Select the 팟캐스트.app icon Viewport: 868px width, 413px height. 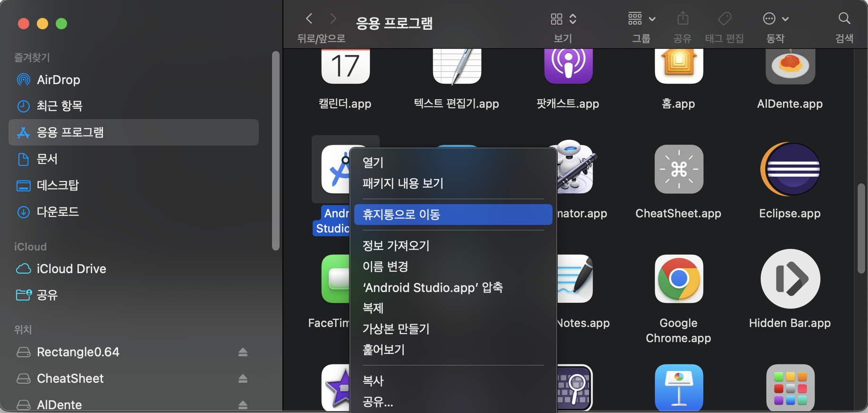[x=569, y=66]
